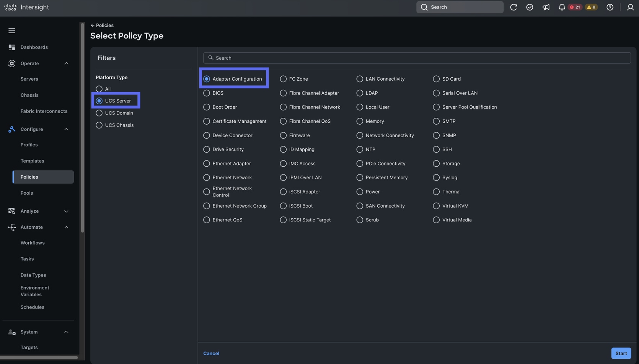Go to Workflows in the sidebar

[33, 243]
